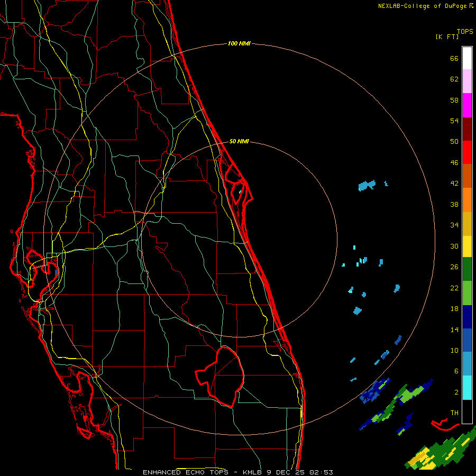This screenshot has height=476, width=476.
Task: Click the light pink legend swatch
Action: click(x=467, y=81)
